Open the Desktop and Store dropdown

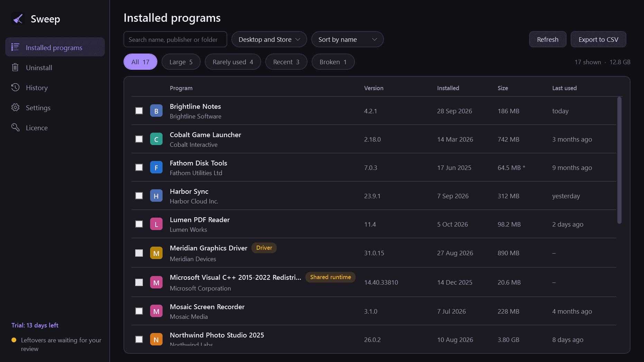[269, 39]
